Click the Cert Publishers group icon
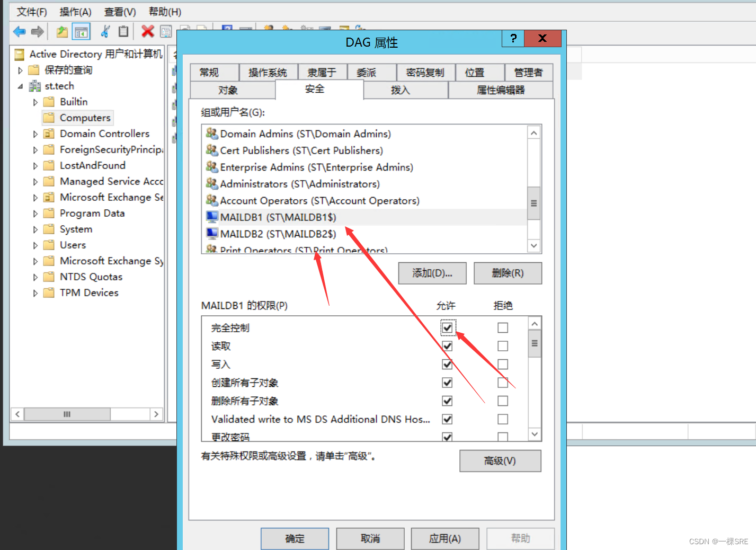The height and width of the screenshot is (550, 756). (212, 150)
